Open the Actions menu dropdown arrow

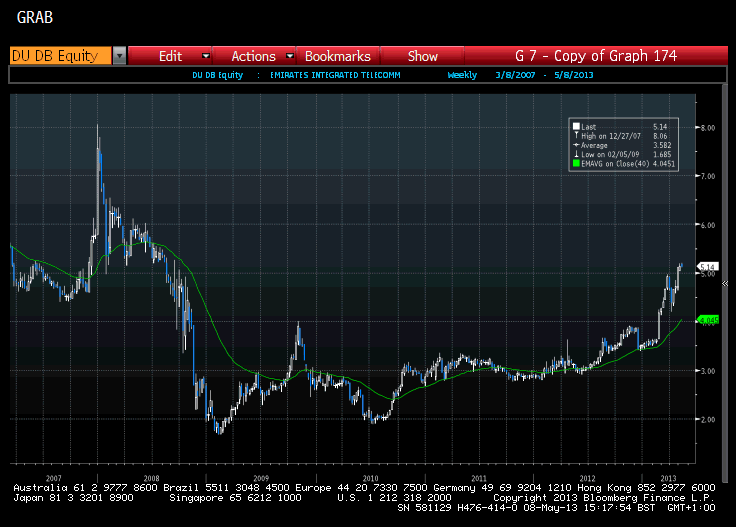290,56
